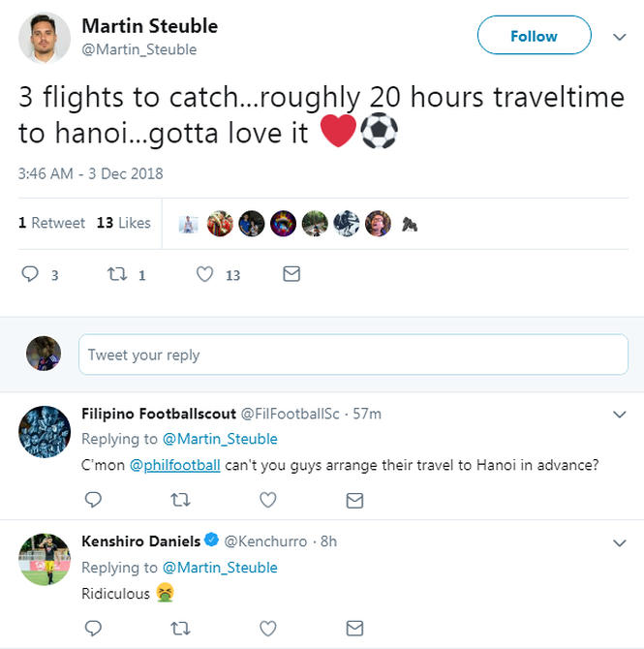Expand options menu on Kenshiro Daniels' reply
This screenshot has height=649, width=644.
[x=620, y=541]
